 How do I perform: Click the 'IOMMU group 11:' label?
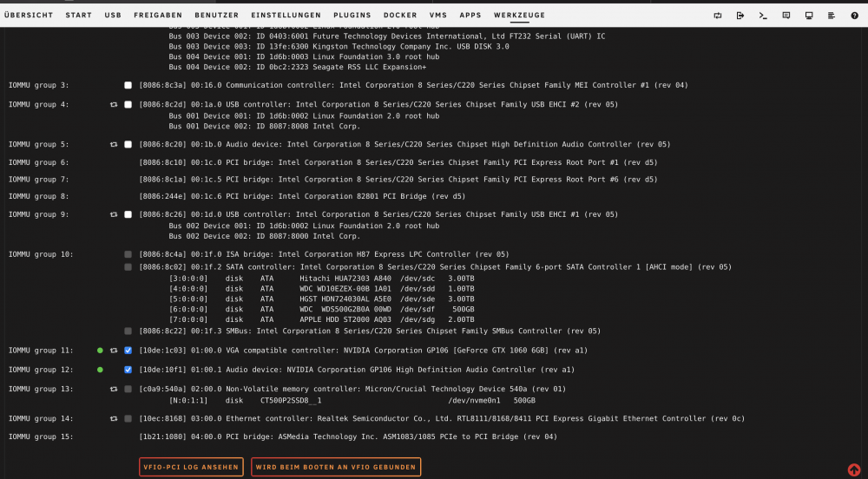[x=41, y=351]
